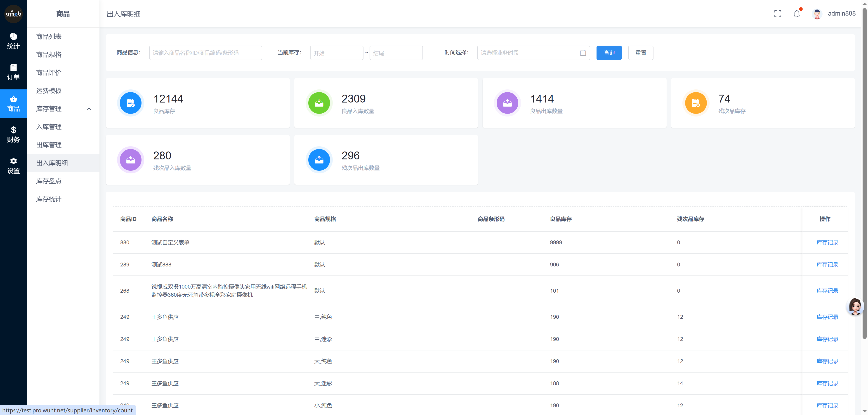Open 商品列表 in the side menu
The image size is (868, 415).
49,36
